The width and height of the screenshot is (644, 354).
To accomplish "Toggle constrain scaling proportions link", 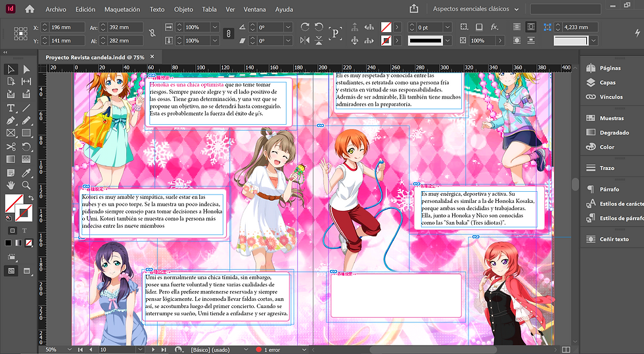I will pyautogui.click(x=229, y=33).
